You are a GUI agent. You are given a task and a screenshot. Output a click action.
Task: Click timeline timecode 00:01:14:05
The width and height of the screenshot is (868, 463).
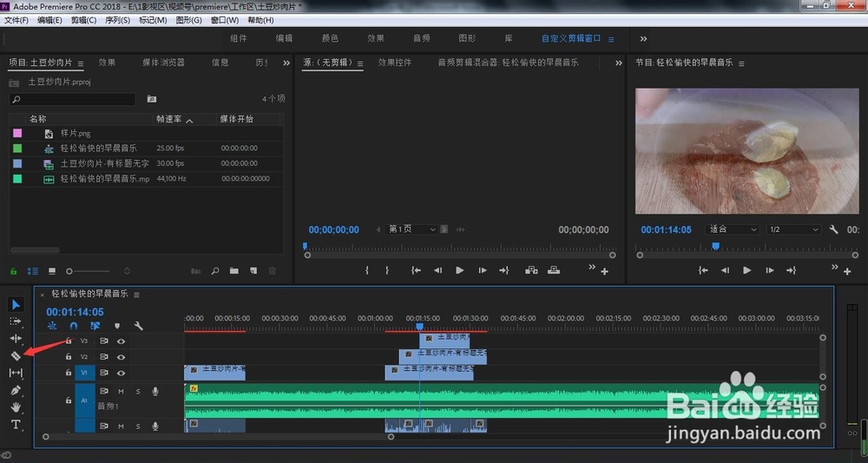pos(75,312)
